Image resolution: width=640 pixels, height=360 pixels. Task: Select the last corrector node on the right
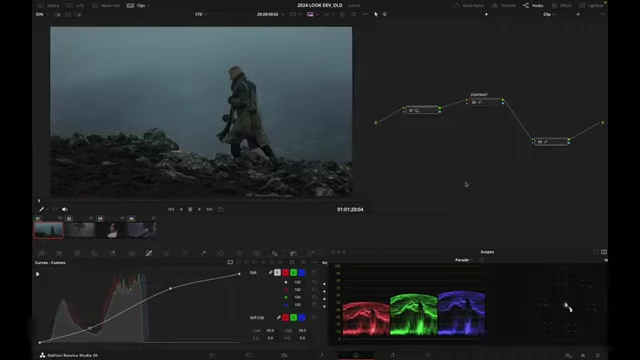click(x=551, y=142)
